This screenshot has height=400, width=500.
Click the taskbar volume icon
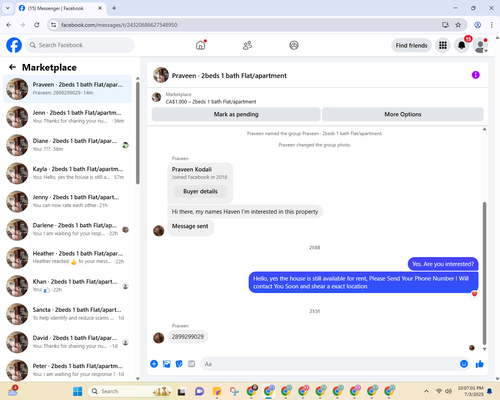[x=448, y=391]
